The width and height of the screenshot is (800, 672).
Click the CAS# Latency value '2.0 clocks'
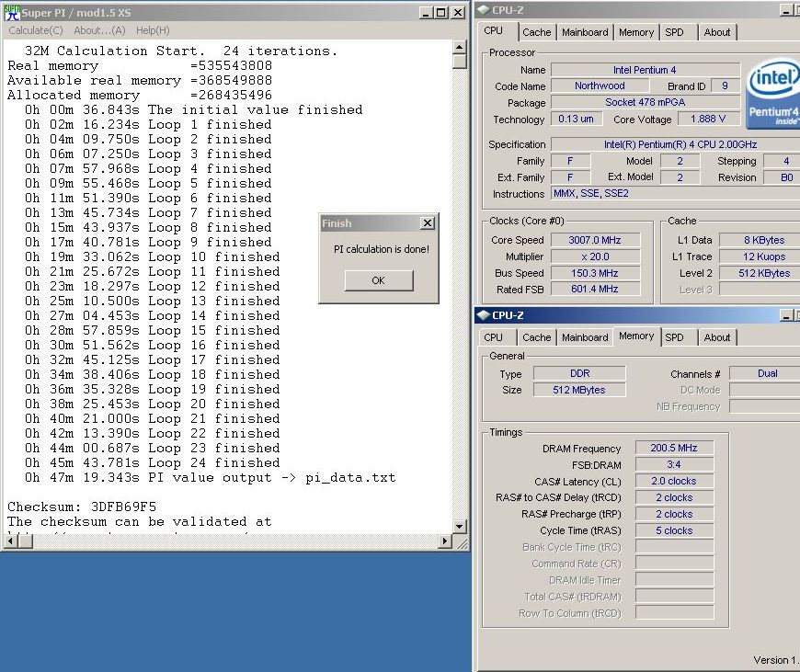click(674, 481)
